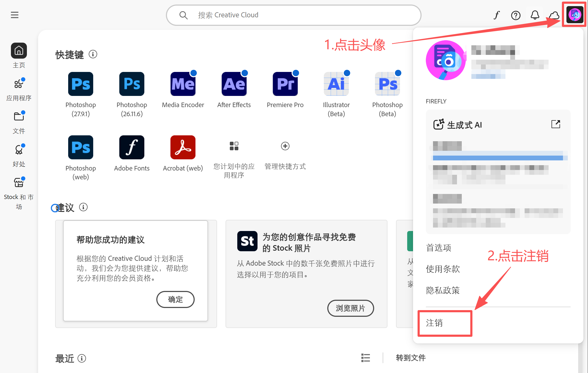The image size is (588, 373).
Task: Open the hamburger menu icon
Action: (x=15, y=15)
